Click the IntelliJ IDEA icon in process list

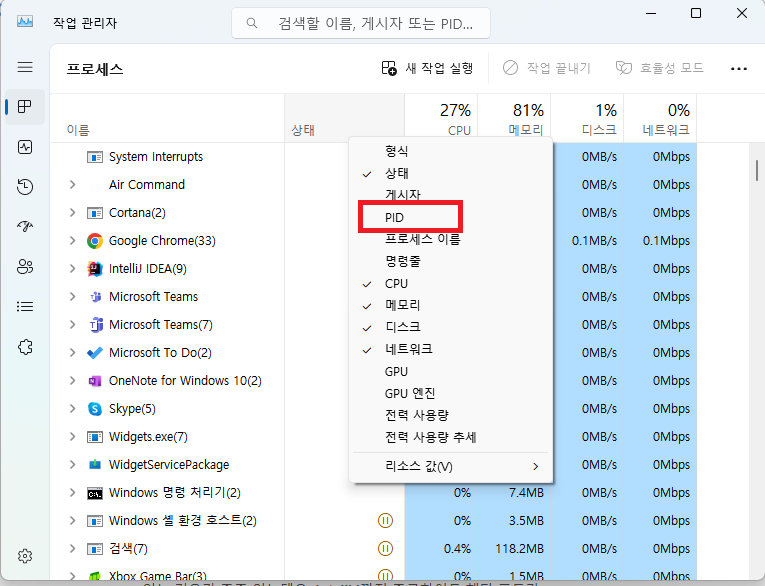(x=95, y=269)
